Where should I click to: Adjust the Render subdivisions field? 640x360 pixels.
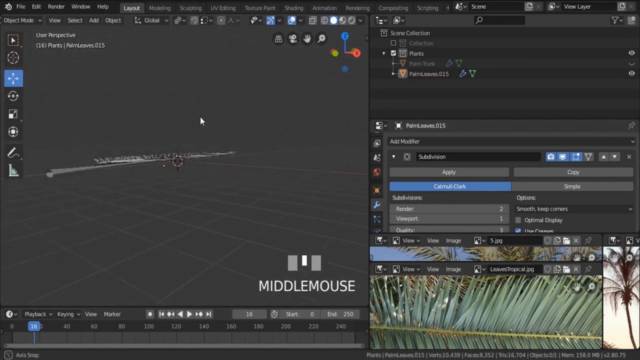[449, 209]
